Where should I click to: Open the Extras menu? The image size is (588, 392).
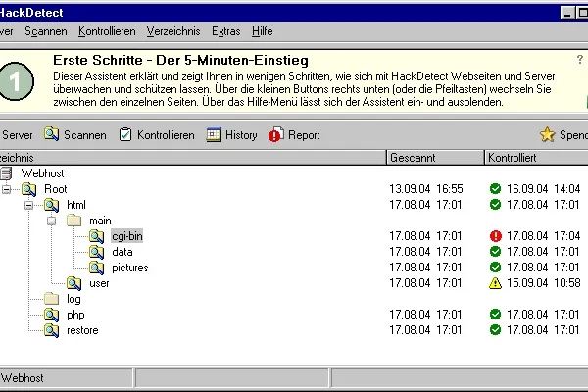[225, 31]
